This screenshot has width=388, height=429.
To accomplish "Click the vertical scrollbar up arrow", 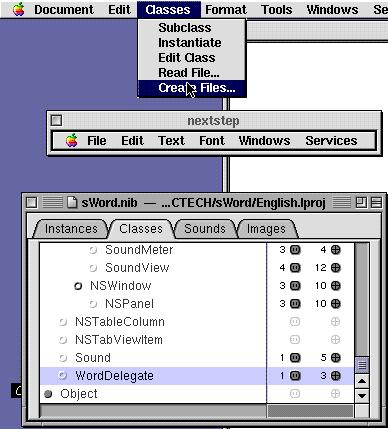I will [362, 381].
